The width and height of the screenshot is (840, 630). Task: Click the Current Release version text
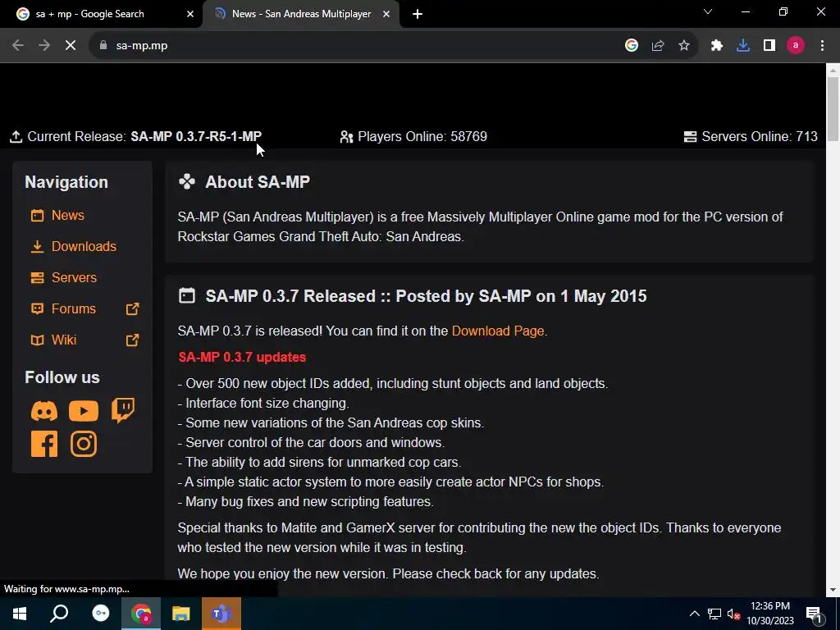[196, 137]
